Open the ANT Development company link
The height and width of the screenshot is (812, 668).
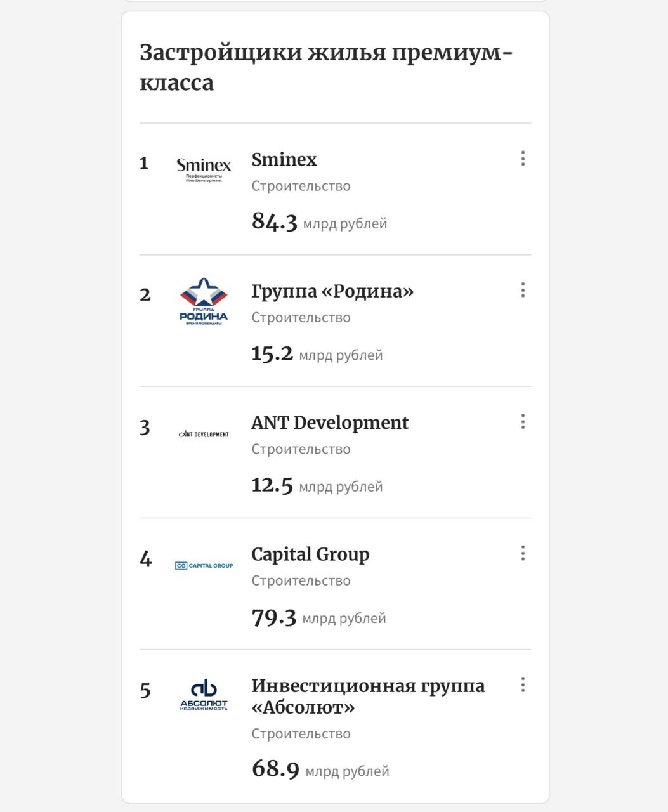[330, 422]
